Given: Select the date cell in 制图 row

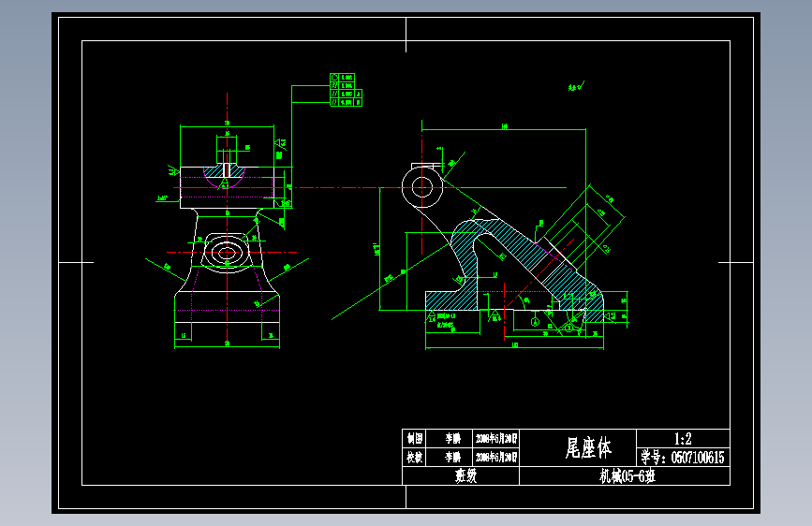Looking at the screenshot, I should [x=496, y=439].
